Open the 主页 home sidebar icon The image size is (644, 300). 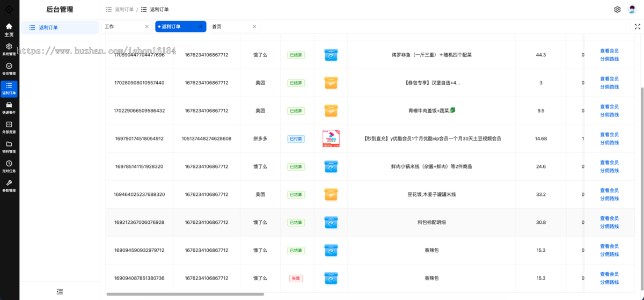pyautogui.click(x=9, y=30)
